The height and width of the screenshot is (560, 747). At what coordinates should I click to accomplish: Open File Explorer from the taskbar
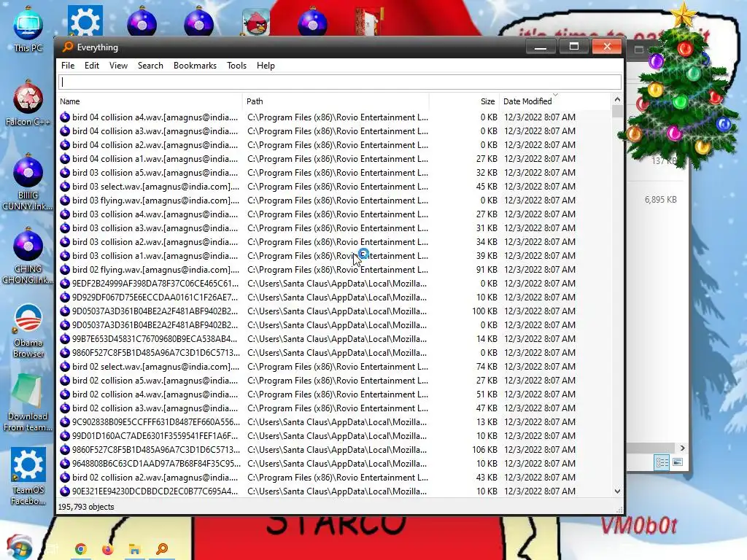point(134,549)
